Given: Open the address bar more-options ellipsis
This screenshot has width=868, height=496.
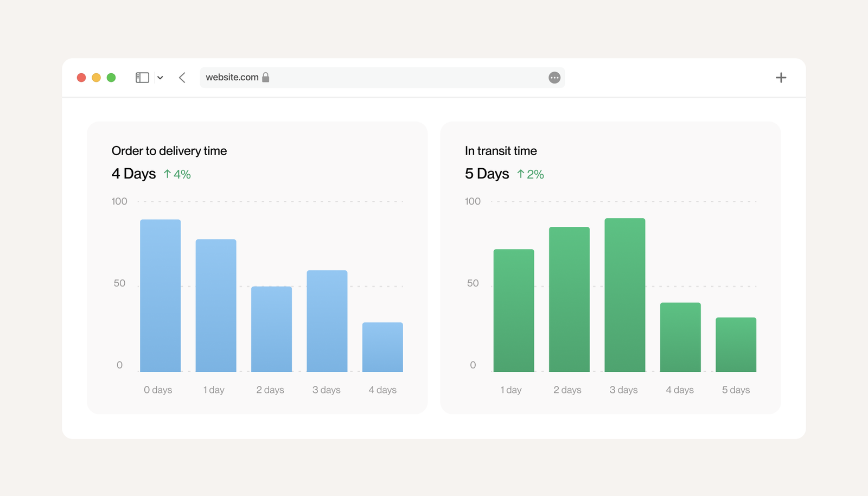Looking at the screenshot, I should (x=554, y=78).
